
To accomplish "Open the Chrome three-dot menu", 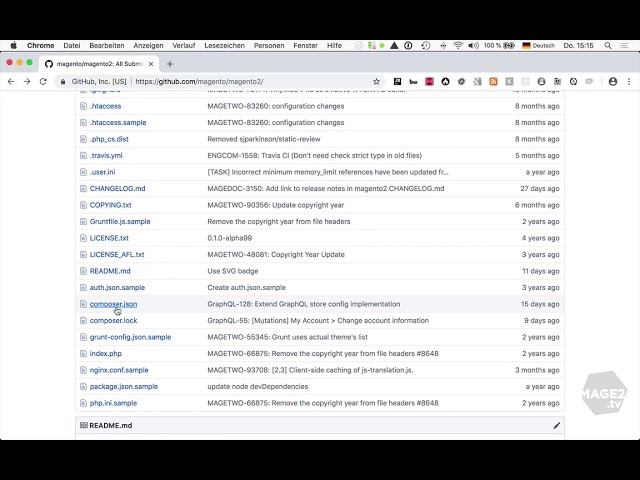I will pyautogui.click(x=629, y=82).
